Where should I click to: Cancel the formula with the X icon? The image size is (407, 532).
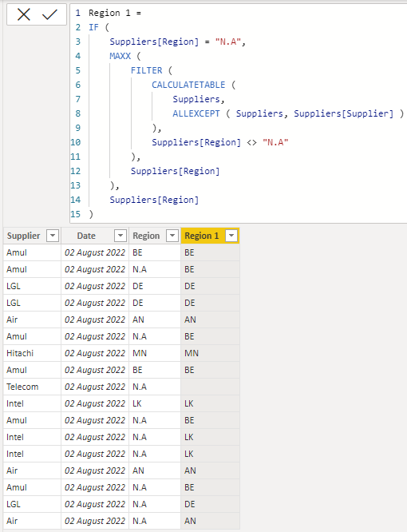pyautogui.click(x=24, y=14)
